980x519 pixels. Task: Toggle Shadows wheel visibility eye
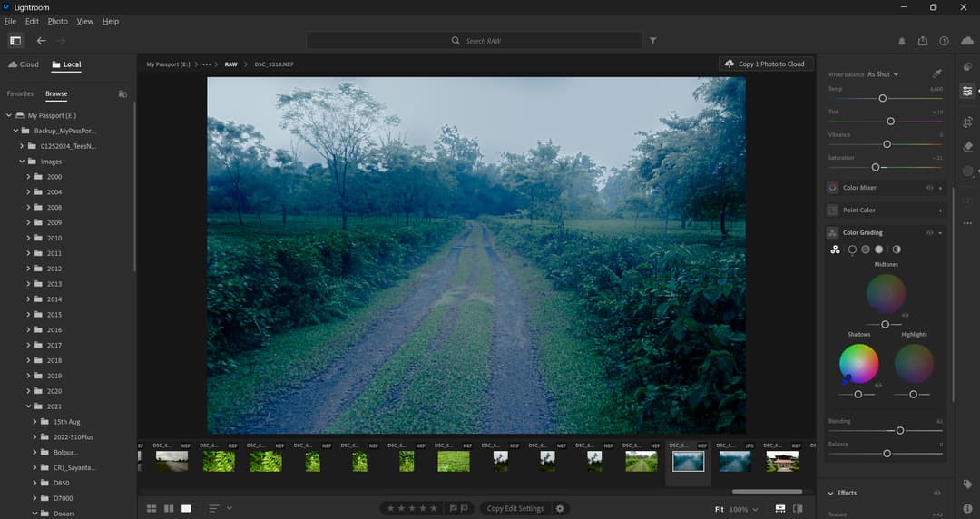point(878,386)
